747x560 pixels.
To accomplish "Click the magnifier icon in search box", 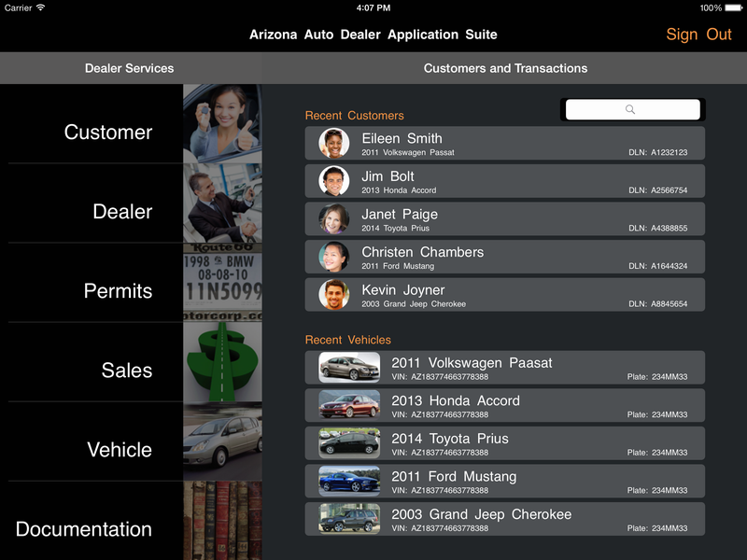I will click(x=630, y=110).
